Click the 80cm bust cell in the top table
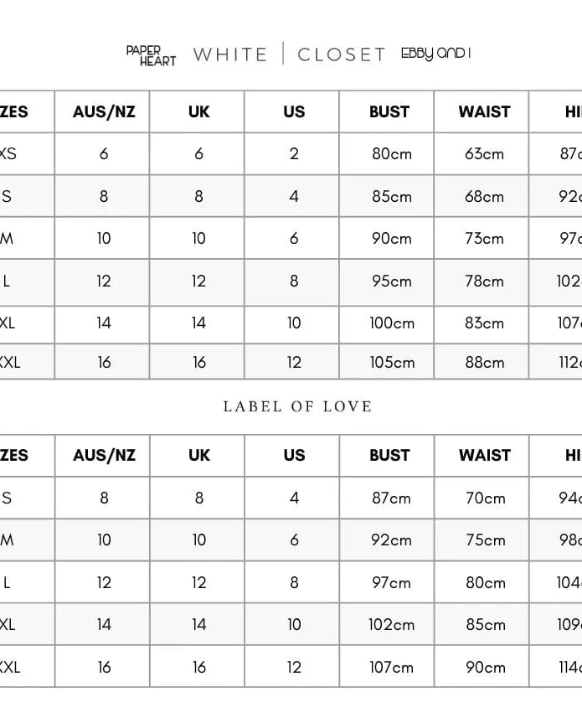Viewport: 582px width, 728px height. pos(392,154)
